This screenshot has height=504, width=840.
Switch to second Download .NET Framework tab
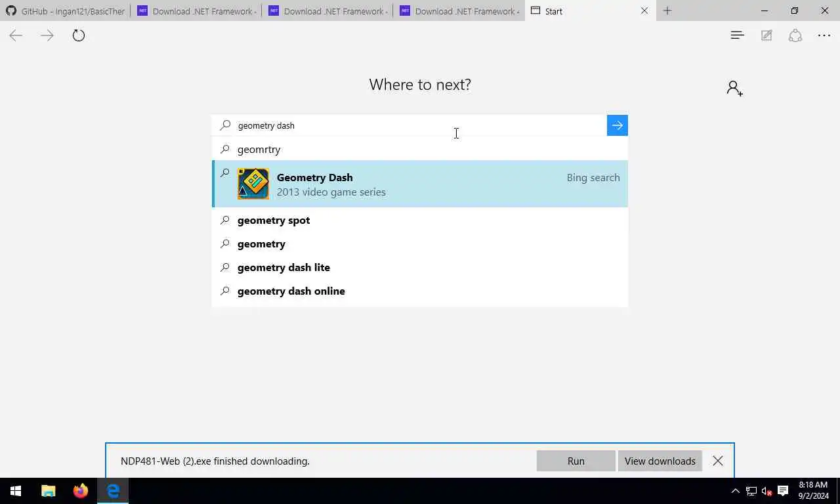pos(327,10)
